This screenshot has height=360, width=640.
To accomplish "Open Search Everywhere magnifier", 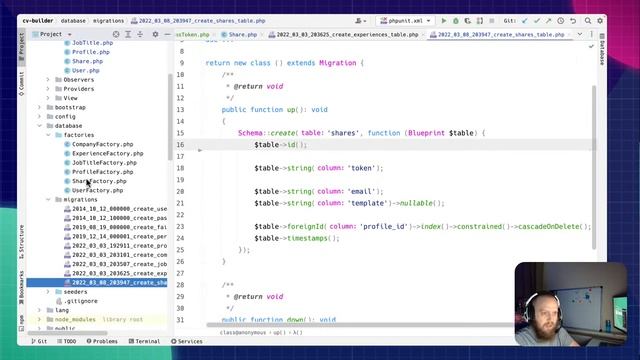I will [588, 21].
